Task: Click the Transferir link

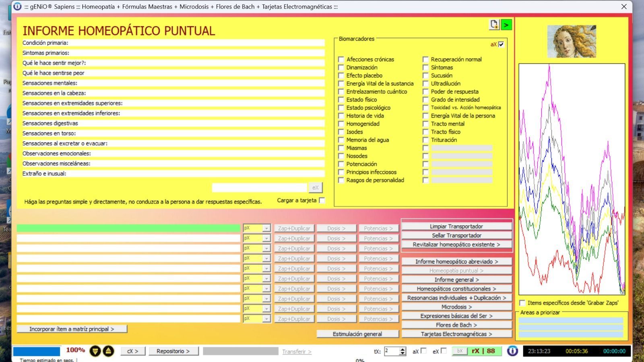Action: coord(297,352)
